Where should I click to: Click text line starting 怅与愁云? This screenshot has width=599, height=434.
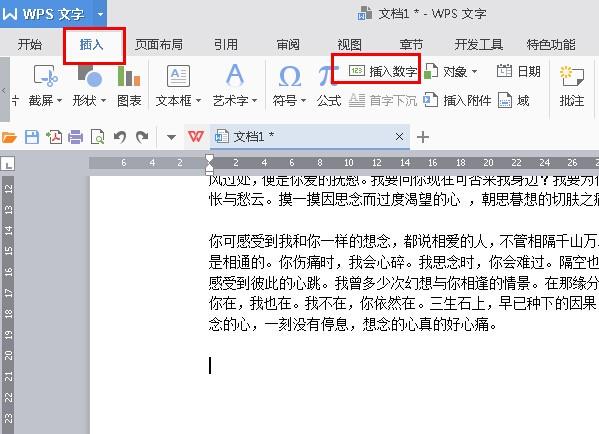404,199
